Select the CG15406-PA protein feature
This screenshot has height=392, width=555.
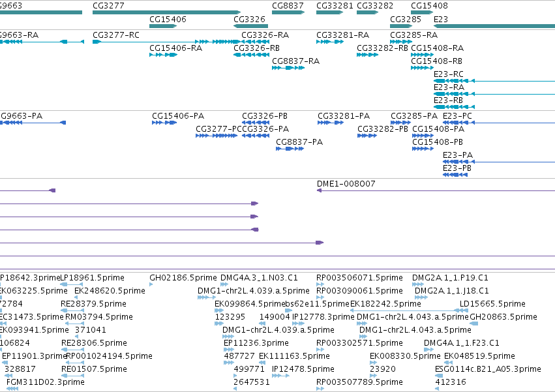pos(164,123)
